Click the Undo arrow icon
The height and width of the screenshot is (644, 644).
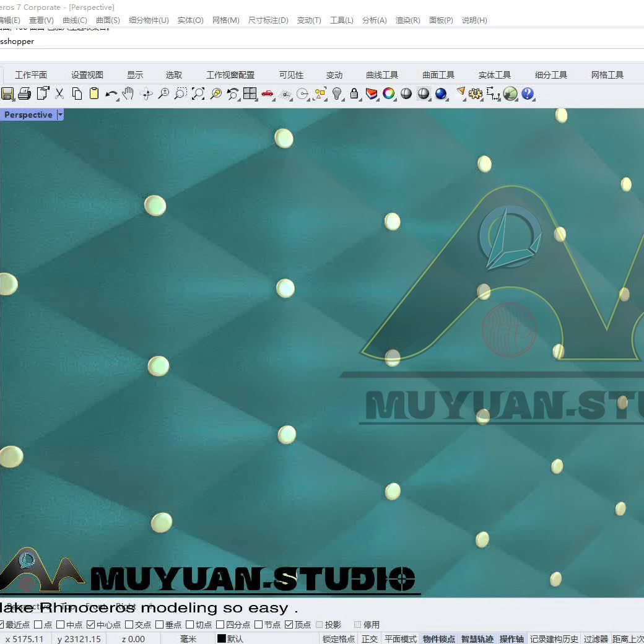pyautogui.click(x=111, y=94)
